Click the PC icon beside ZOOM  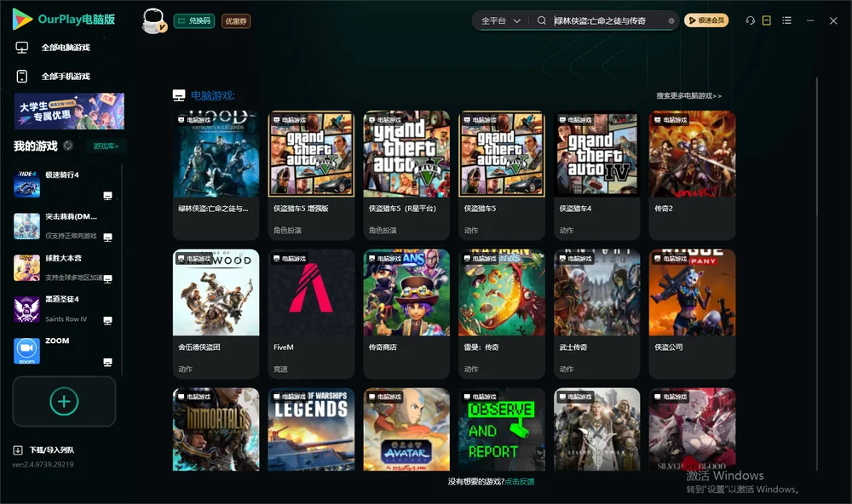point(107,363)
